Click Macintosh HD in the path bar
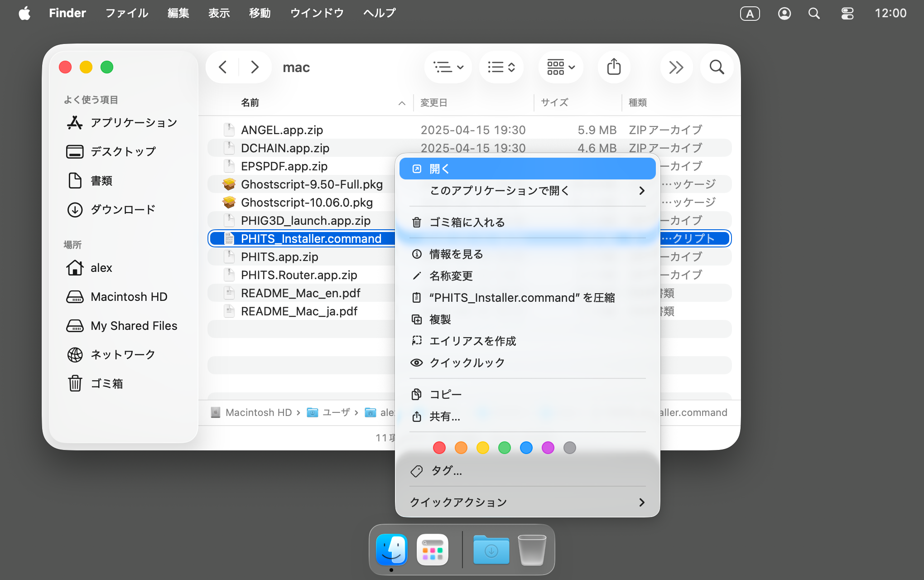The image size is (924, 580). point(258,412)
